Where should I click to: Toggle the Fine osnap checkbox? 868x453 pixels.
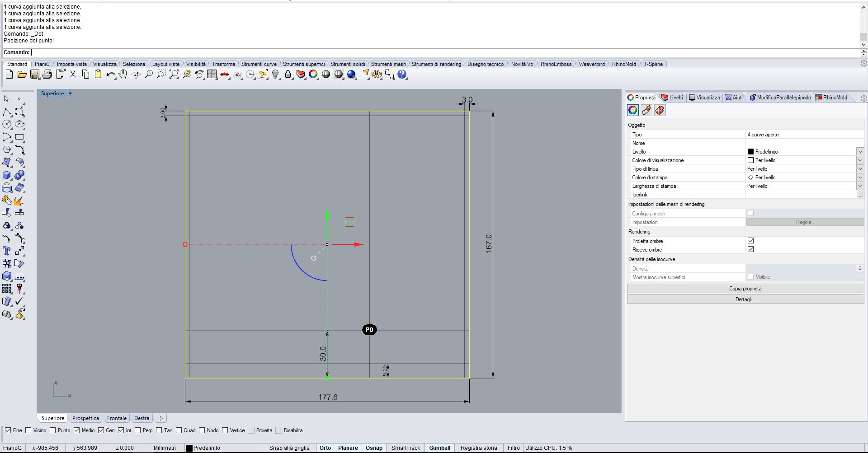click(8, 430)
